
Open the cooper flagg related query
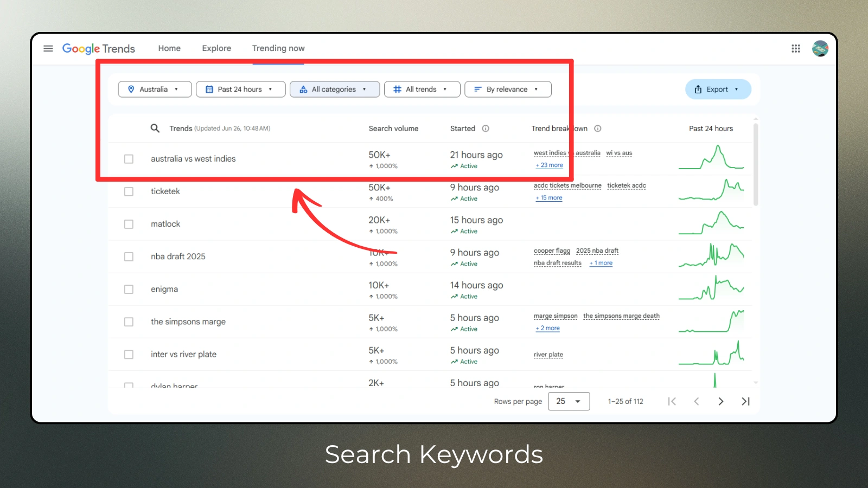pyautogui.click(x=552, y=251)
